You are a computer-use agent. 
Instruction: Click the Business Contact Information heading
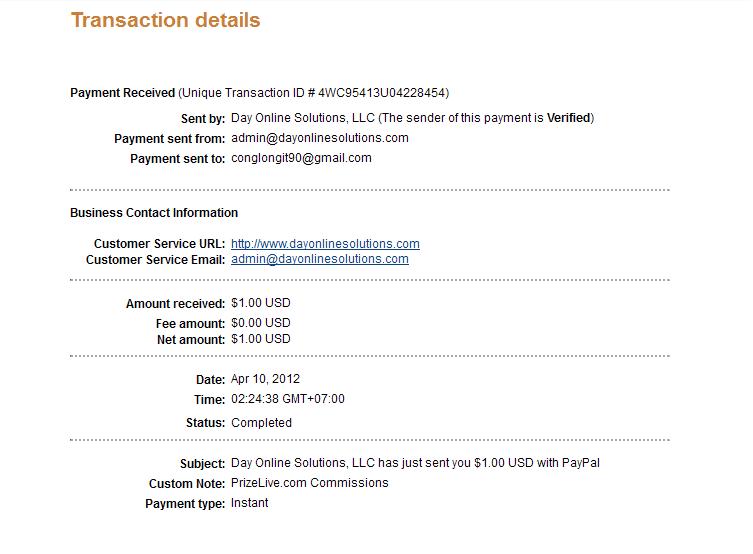pos(154,213)
